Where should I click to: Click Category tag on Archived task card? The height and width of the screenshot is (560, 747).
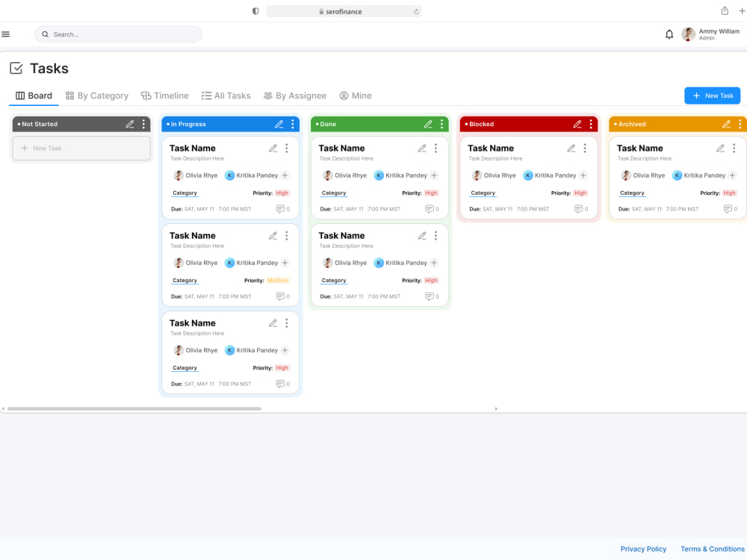(632, 193)
